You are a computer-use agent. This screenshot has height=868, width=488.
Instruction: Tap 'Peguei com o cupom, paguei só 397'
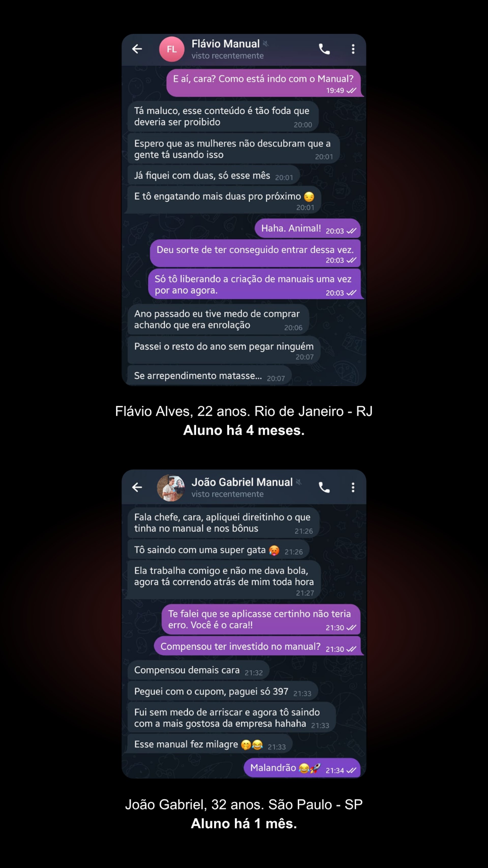coord(223,692)
